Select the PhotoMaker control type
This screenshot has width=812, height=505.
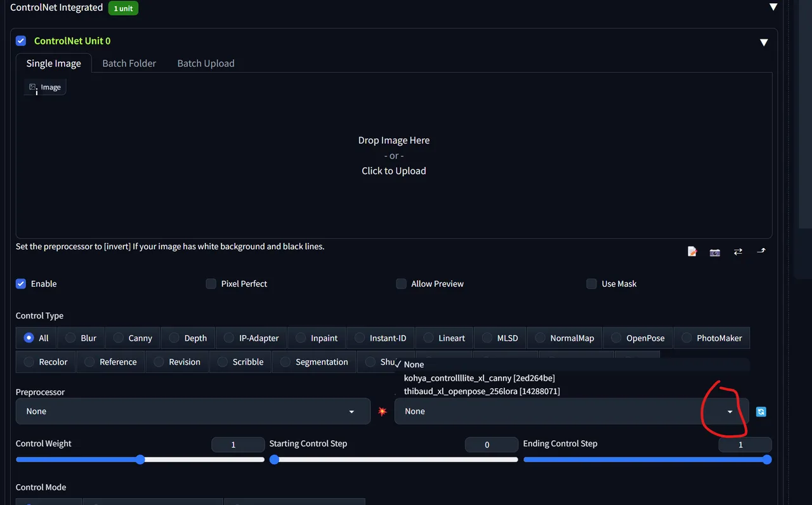tap(712, 338)
